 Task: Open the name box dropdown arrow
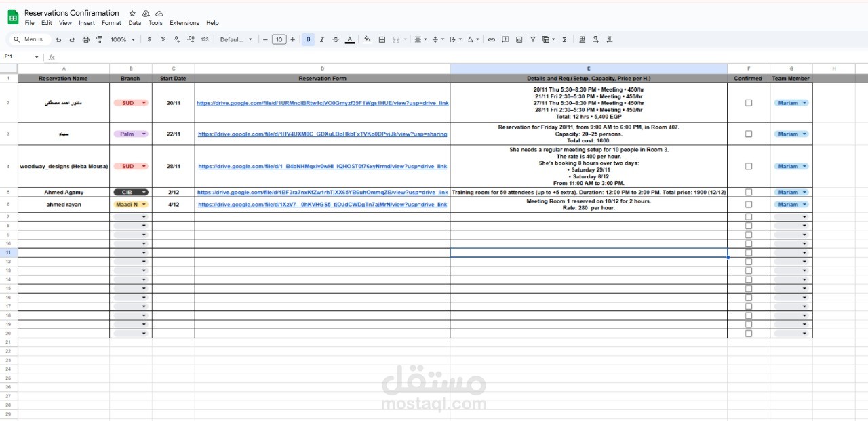pyautogui.click(x=37, y=57)
